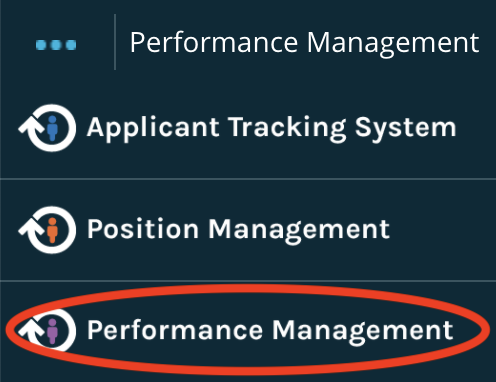This screenshot has width=496, height=382.
Task: Select the orange person figure icon
Action: tap(52, 230)
